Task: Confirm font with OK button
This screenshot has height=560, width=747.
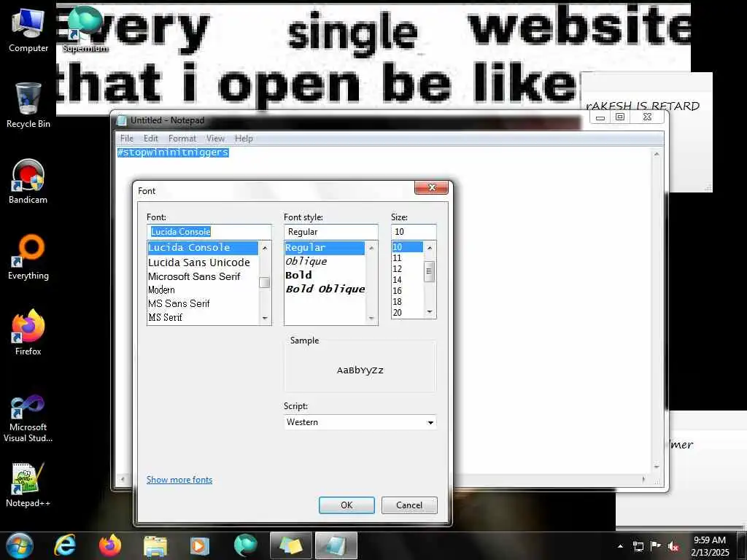Action: [347, 505]
